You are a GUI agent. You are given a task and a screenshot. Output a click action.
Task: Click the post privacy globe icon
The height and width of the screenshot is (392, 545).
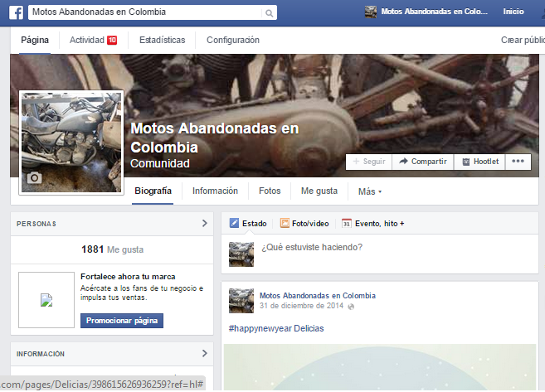click(351, 307)
